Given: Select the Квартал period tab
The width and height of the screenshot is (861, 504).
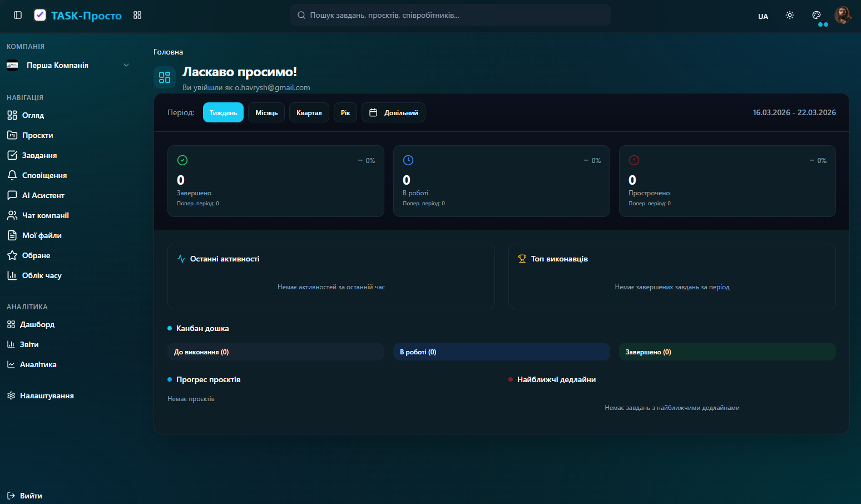Looking at the screenshot, I should pos(309,113).
